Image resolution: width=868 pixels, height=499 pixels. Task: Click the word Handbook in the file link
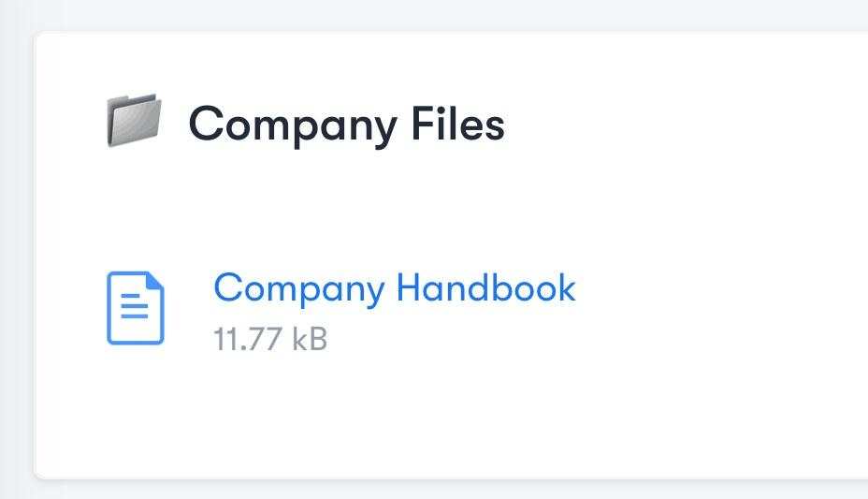486,287
